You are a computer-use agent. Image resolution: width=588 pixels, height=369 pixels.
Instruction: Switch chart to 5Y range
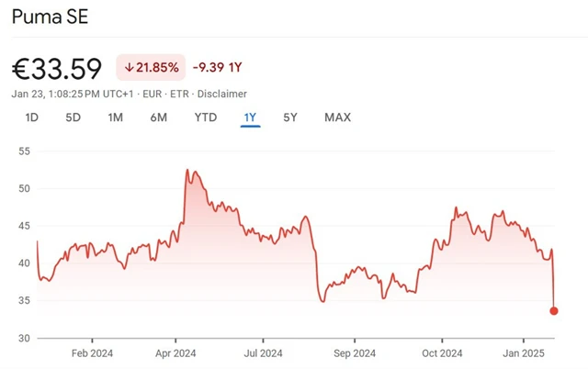click(x=290, y=117)
